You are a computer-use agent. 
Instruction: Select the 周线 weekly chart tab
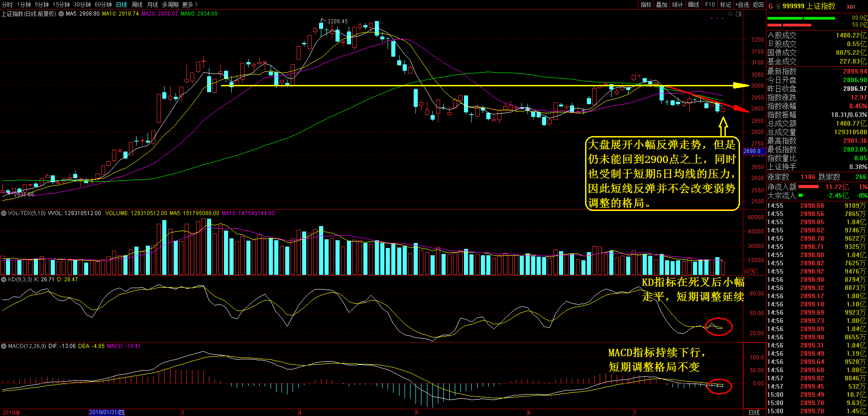click(x=137, y=5)
